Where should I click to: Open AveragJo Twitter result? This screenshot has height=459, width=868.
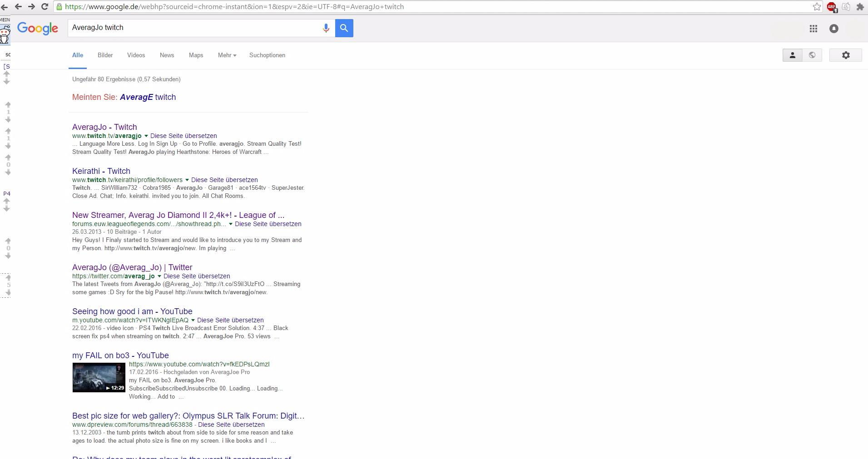coord(132,267)
